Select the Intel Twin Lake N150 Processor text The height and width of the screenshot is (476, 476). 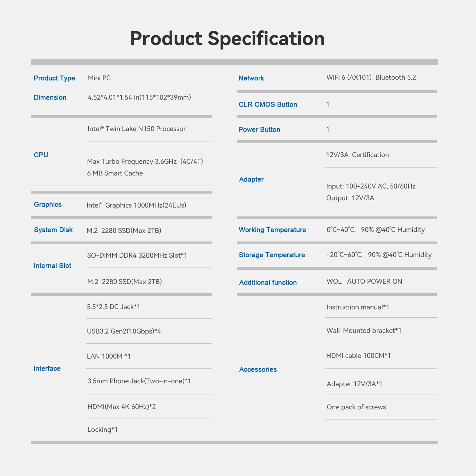(136, 129)
